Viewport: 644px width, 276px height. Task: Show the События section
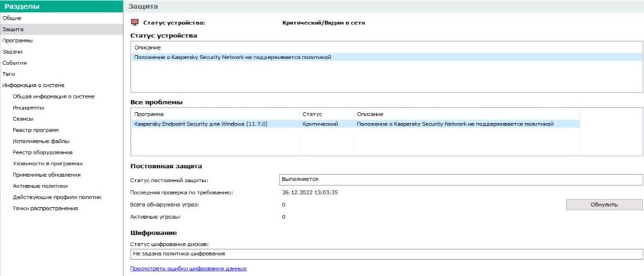15,63
